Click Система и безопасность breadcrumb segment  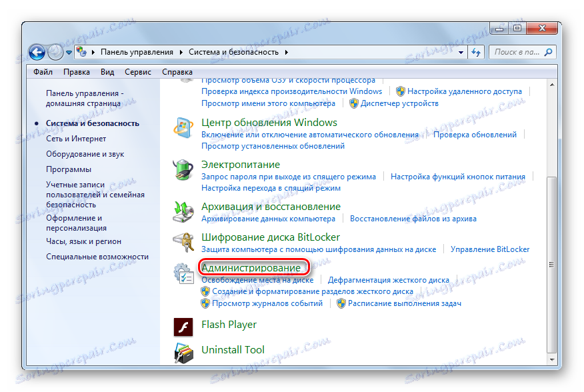(233, 52)
